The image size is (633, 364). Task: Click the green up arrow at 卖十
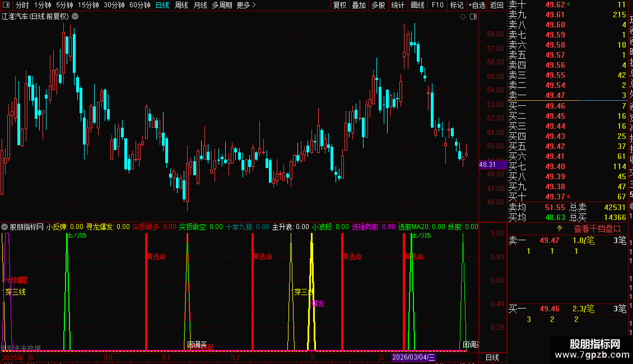click(x=569, y=4)
